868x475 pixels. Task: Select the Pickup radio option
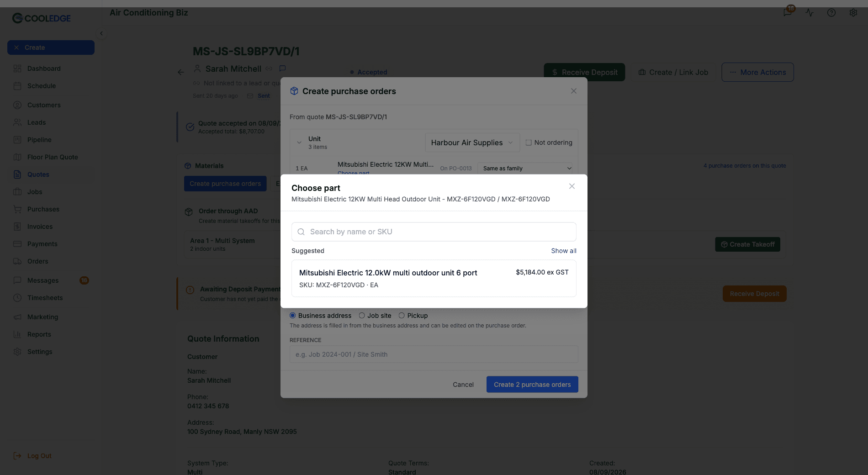[402, 316]
